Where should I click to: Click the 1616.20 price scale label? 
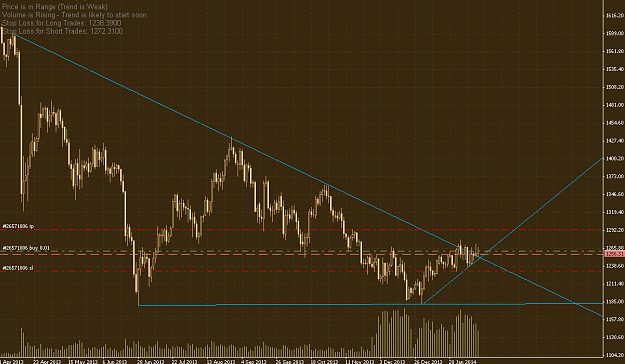coord(615,16)
